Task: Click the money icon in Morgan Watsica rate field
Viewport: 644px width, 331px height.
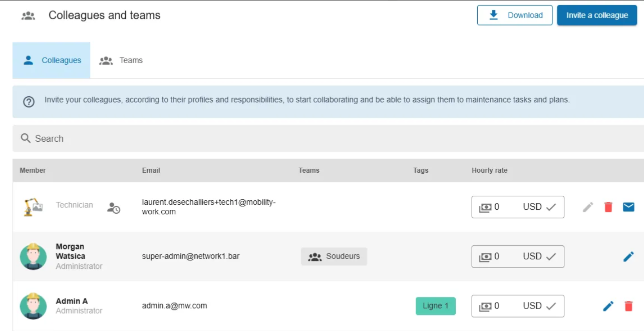Action: pos(485,257)
